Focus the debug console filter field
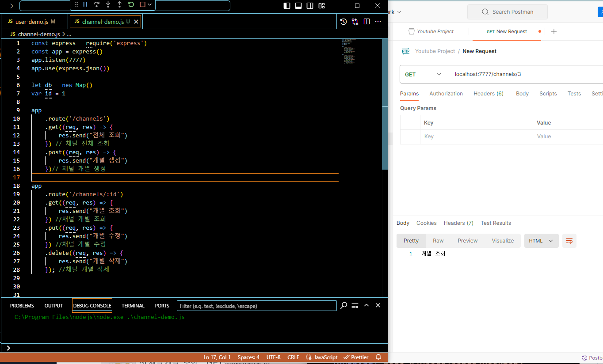 (256, 306)
